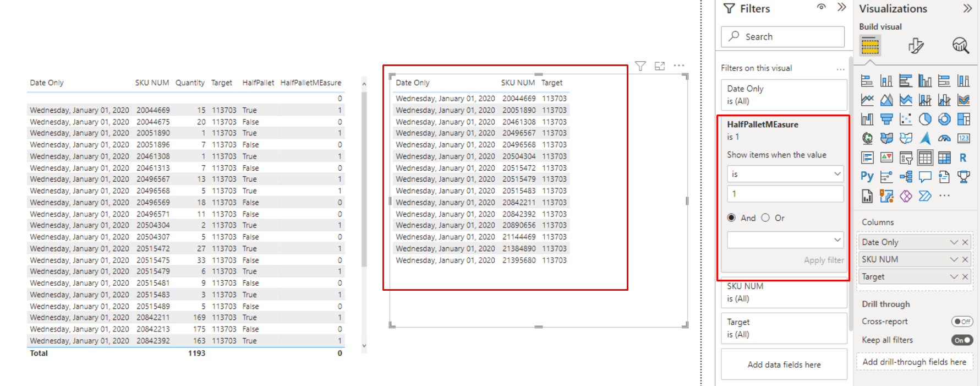The height and width of the screenshot is (386, 980).
Task: Remove SKU NUM from Columns
Action: pos(965,259)
